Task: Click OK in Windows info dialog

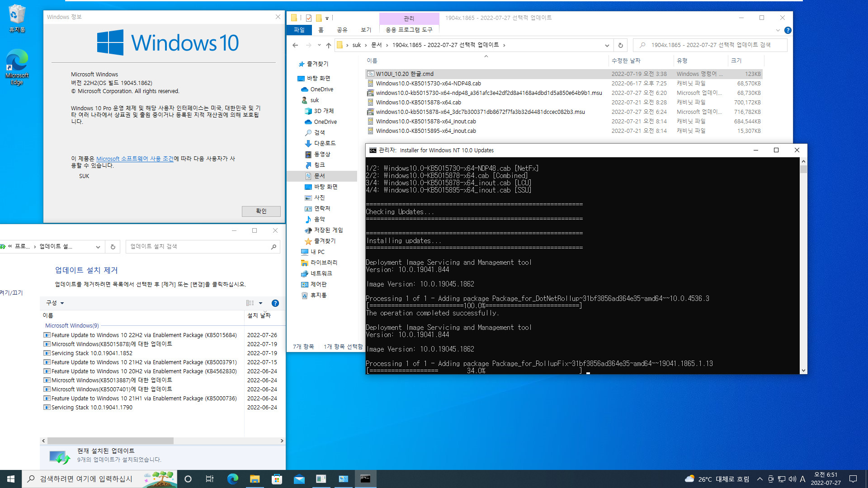Action: (x=261, y=211)
